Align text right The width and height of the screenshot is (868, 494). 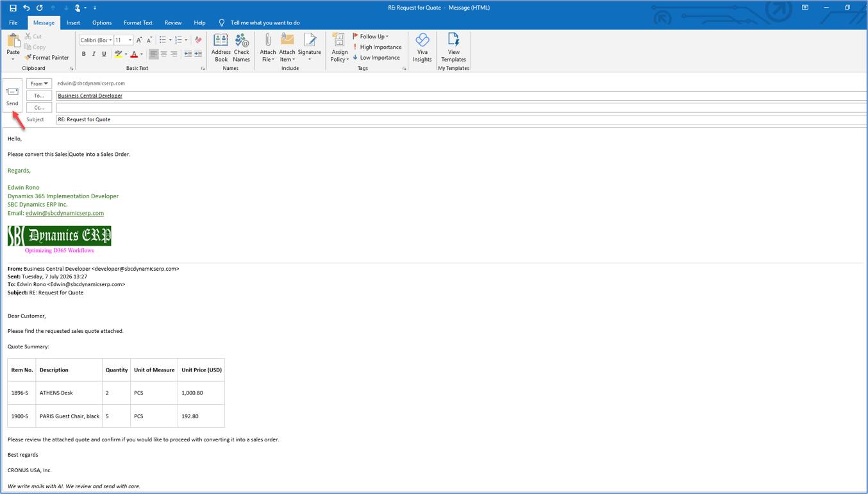(174, 54)
